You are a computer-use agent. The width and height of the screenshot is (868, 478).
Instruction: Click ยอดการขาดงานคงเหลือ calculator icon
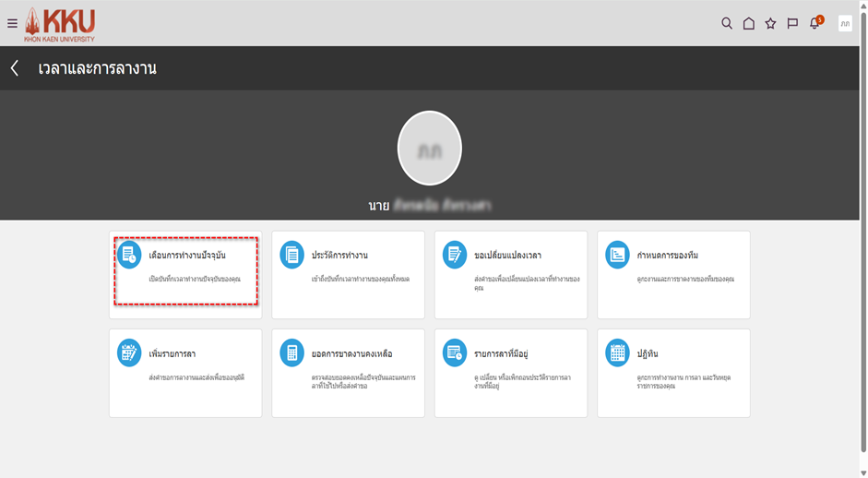point(291,353)
